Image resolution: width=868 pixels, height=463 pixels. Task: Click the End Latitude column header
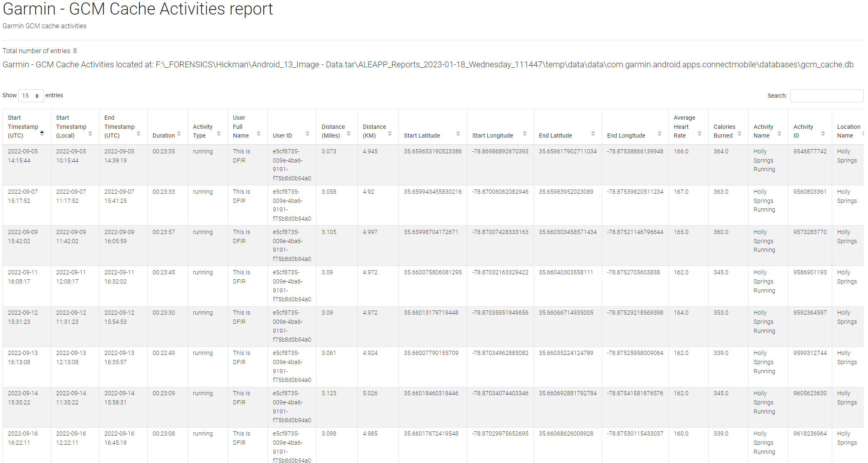(555, 135)
